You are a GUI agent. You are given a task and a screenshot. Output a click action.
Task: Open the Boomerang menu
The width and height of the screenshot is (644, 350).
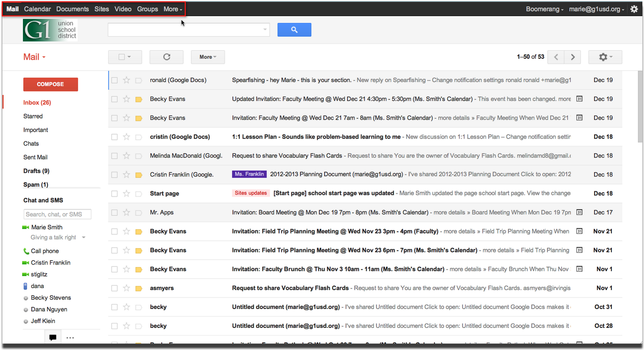coord(545,9)
